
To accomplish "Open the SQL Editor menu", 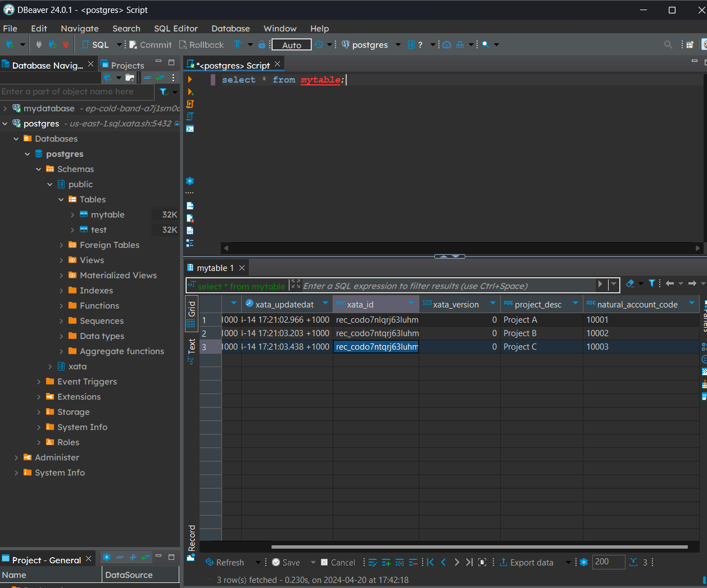I will (176, 29).
